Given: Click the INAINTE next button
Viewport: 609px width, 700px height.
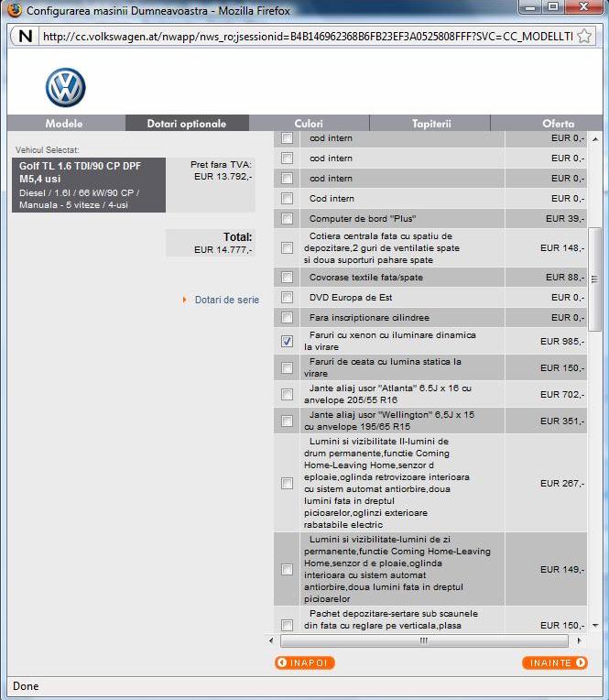Looking at the screenshot, I should pyautogui.click(x=555, y=662).
